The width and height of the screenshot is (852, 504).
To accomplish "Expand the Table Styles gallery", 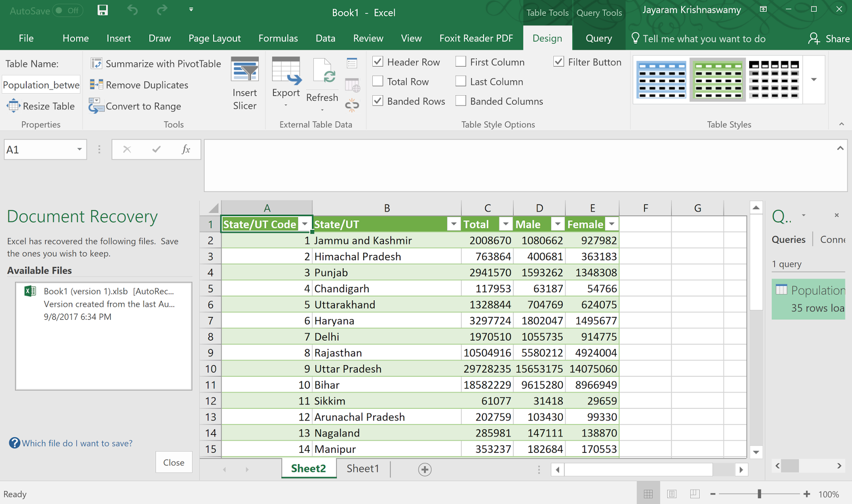I will (x=813, y=79).
